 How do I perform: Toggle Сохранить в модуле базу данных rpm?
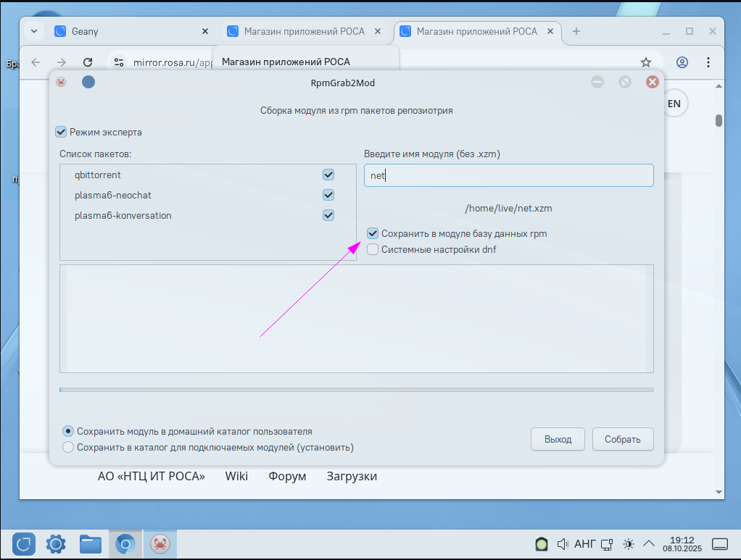373,233
